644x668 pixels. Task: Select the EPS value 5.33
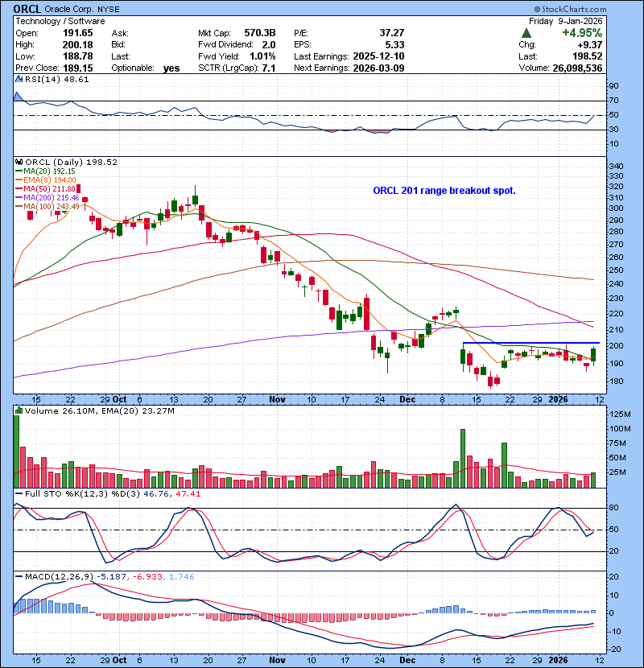tap(394, 44)
